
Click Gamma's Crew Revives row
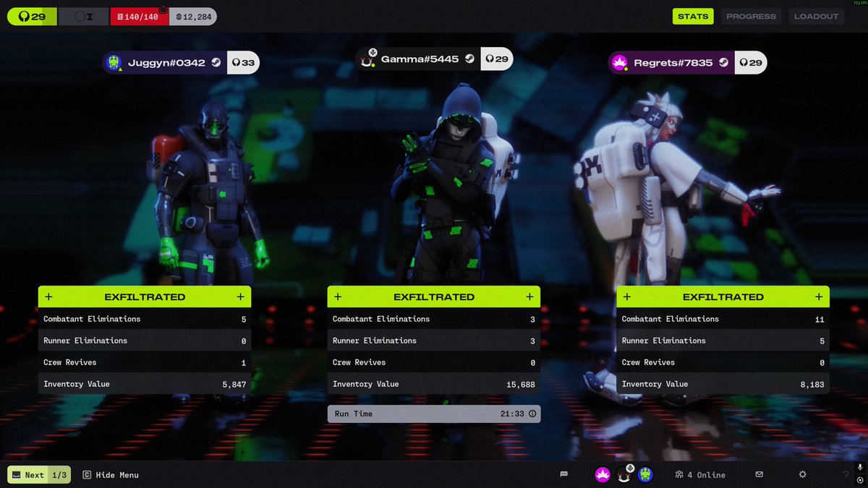coord(434,362)
